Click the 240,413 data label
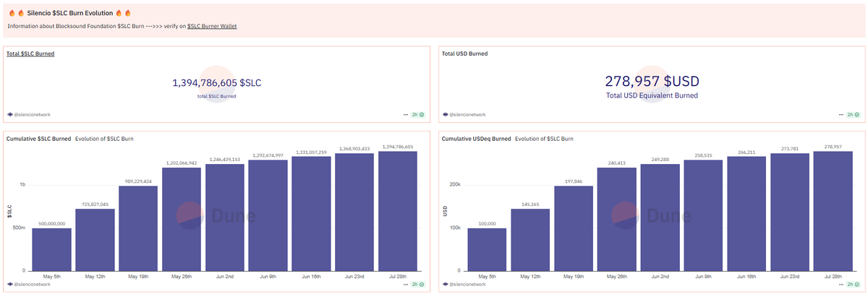The width and height of the screenshot is (868, 294). tap(617, 163)
